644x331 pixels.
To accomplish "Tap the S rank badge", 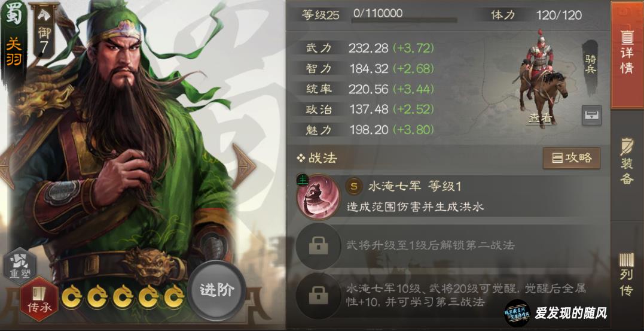I will point(354,187).
